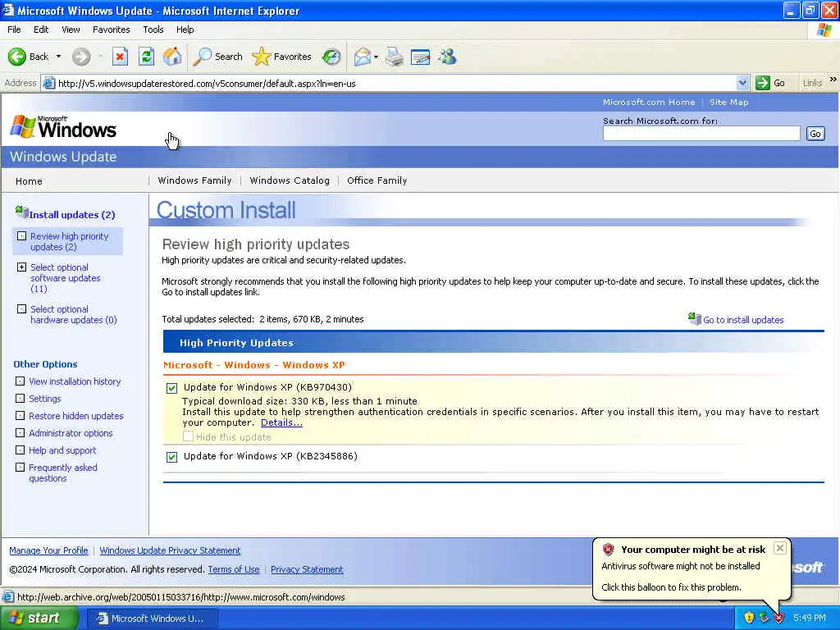Open the View menu
The width and height of the screenshot is (840, 630).
pyautogui.click(x=71, y=30)
